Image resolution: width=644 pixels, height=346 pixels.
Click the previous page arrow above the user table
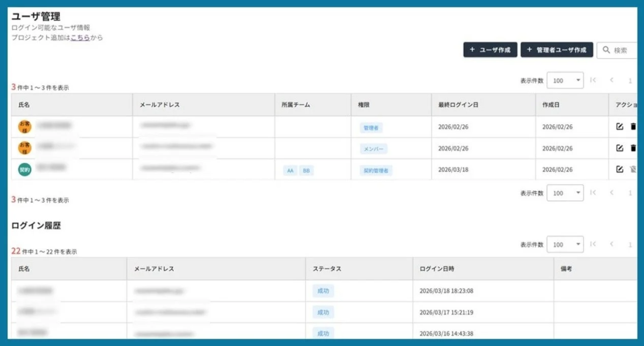[x=612, y=80]
